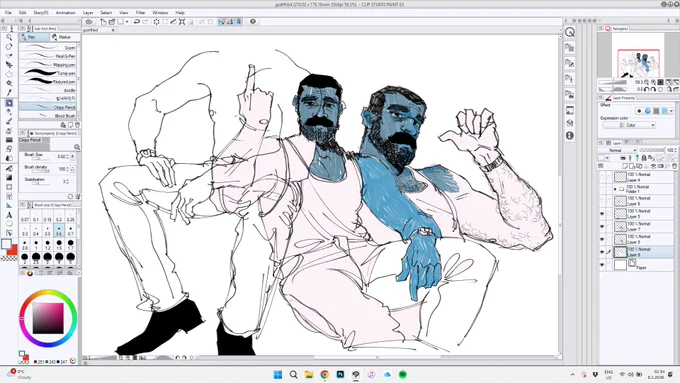Open the Normal blending mode dropdown
This screenshot has width=680, height=383.
coord(623,150)
